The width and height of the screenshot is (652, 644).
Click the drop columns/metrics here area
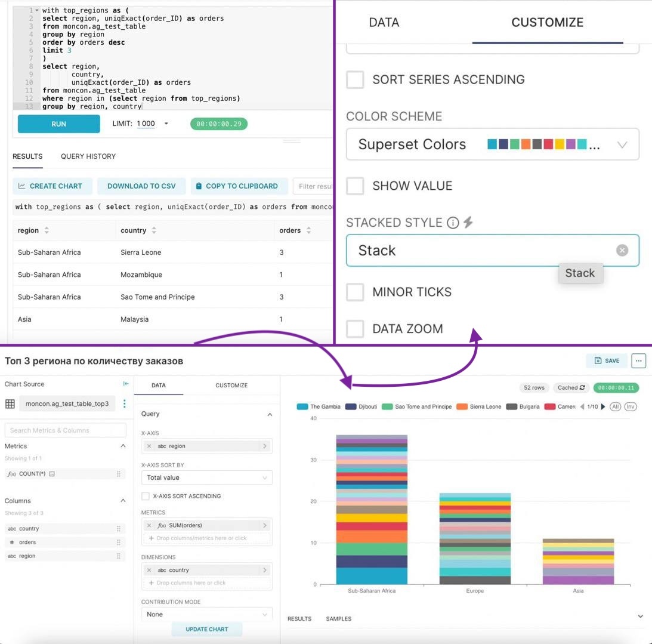[x=206, y=538]
